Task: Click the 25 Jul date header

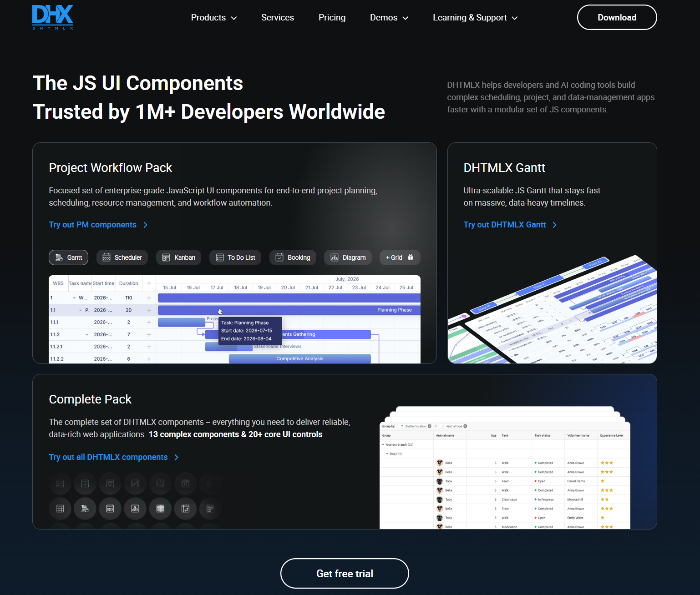Action: (x=406, y=287)
